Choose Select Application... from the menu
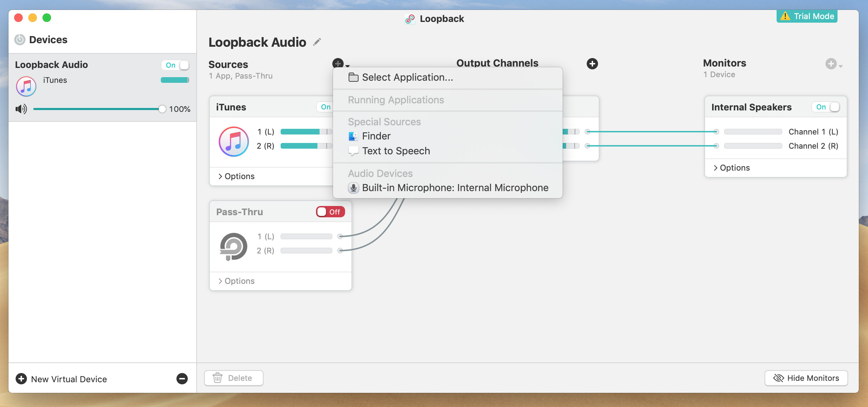 pyautogui.click(x=448, y=77)
